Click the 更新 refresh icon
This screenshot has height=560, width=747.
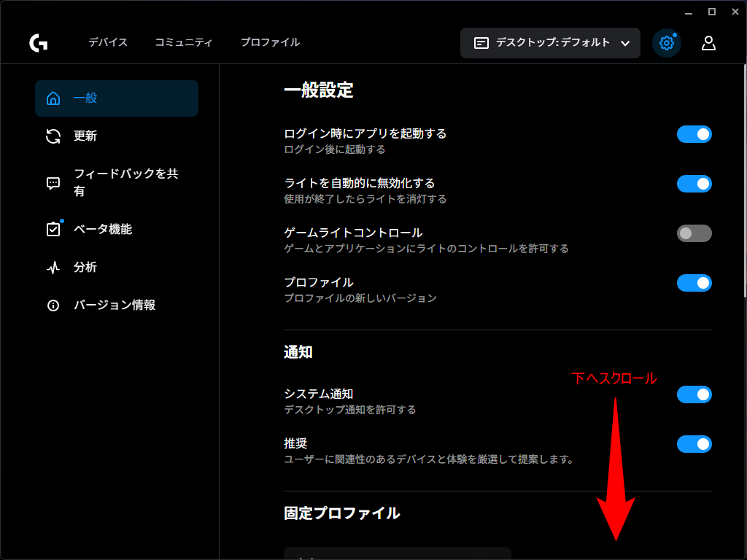(x=53, y=136)
